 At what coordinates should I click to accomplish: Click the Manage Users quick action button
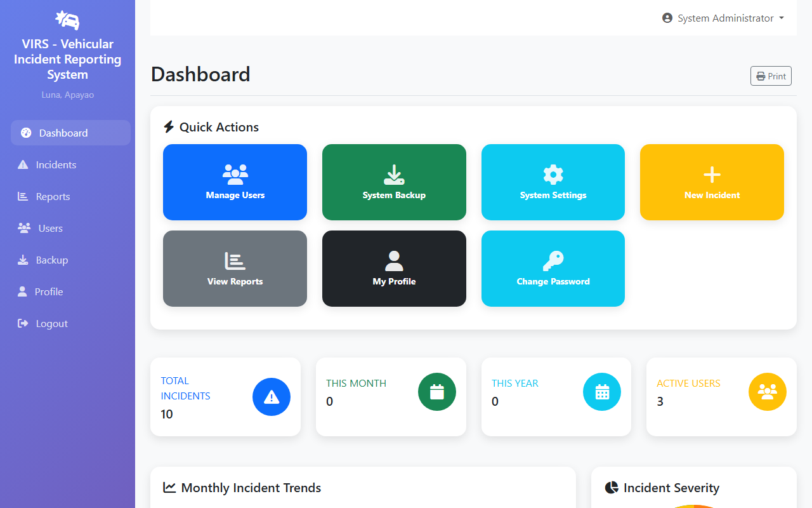tap(235, 182)
